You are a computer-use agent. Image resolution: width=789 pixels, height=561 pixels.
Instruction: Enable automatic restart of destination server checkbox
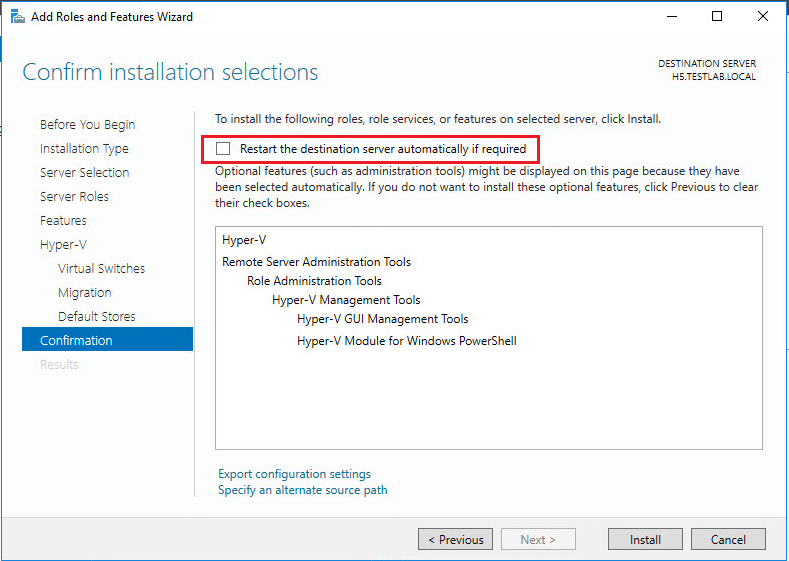point(223,148)
